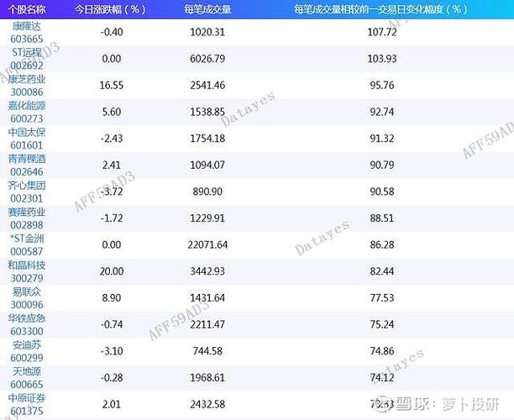514x420 pixels.
Task: Click change percentage 91.32
Action: tap(382, 139)
